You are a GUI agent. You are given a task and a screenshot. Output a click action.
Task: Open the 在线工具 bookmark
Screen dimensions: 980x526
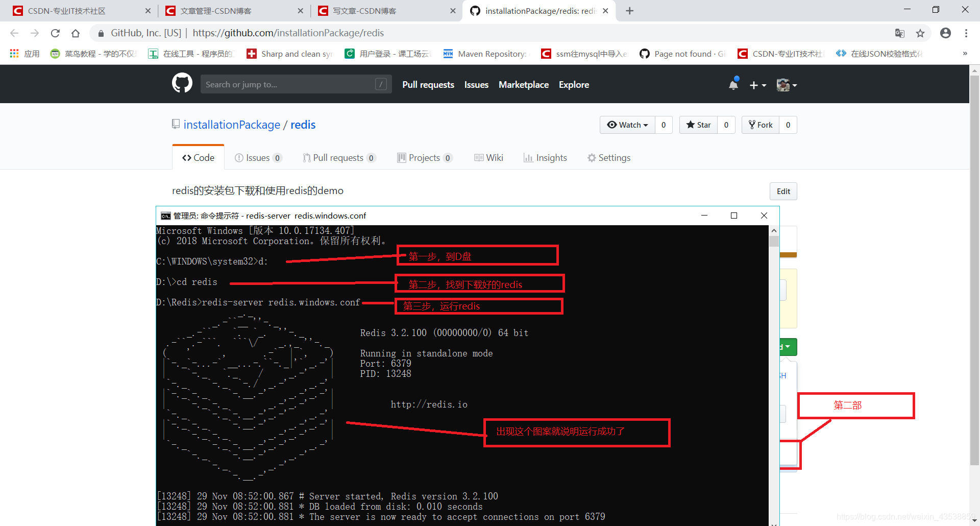pyautogui.click(x=191, y=54)
